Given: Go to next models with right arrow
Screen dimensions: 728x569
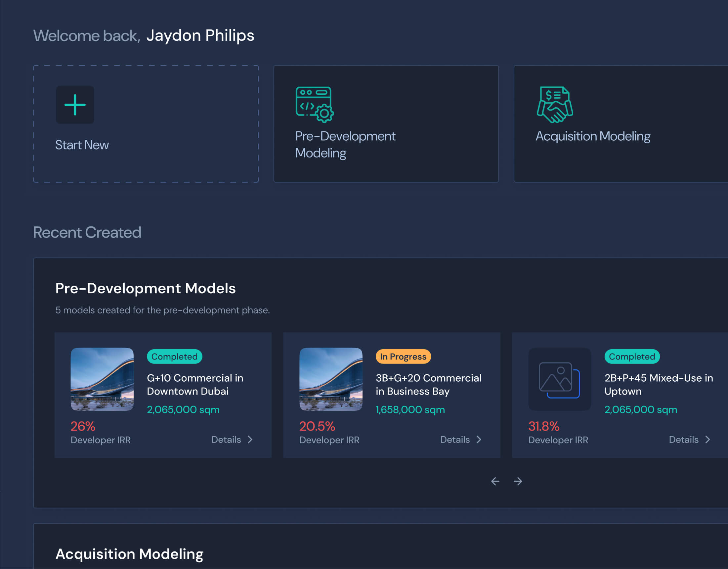Looking at the screenshot, I should tap(518, 481).
